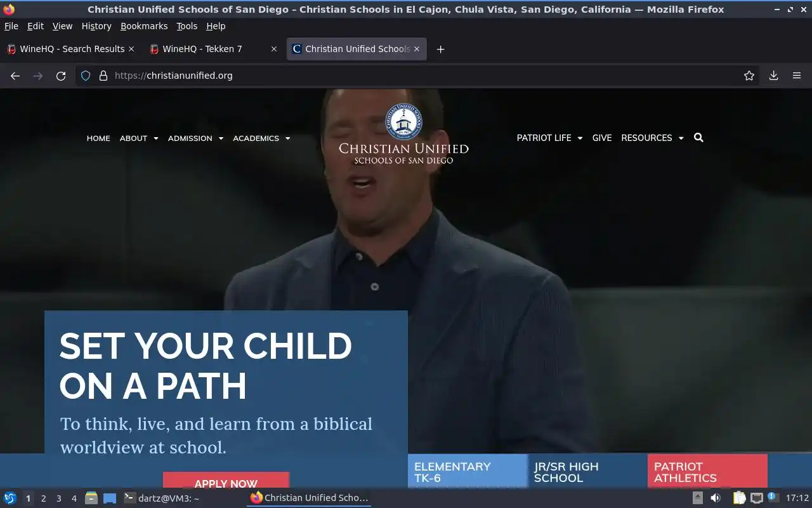Reload the current page
The width and height of the screenshot is (812, 508).
coord(61,76)
